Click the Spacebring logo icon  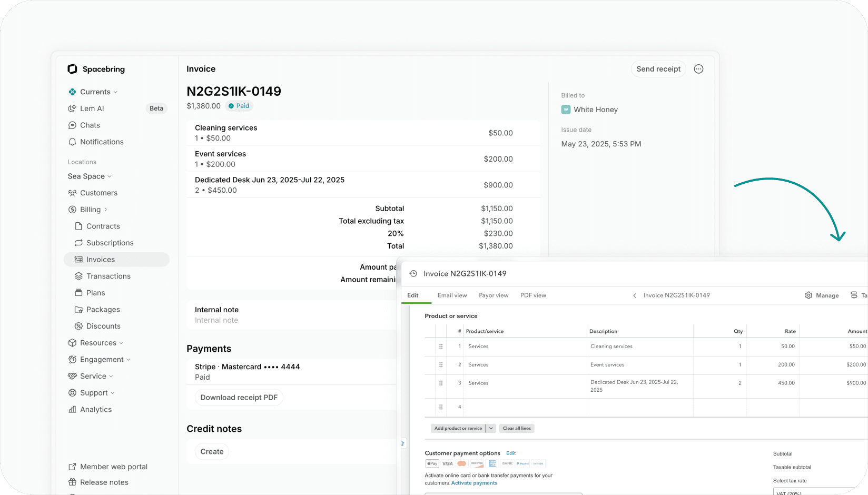coord(72,69)
